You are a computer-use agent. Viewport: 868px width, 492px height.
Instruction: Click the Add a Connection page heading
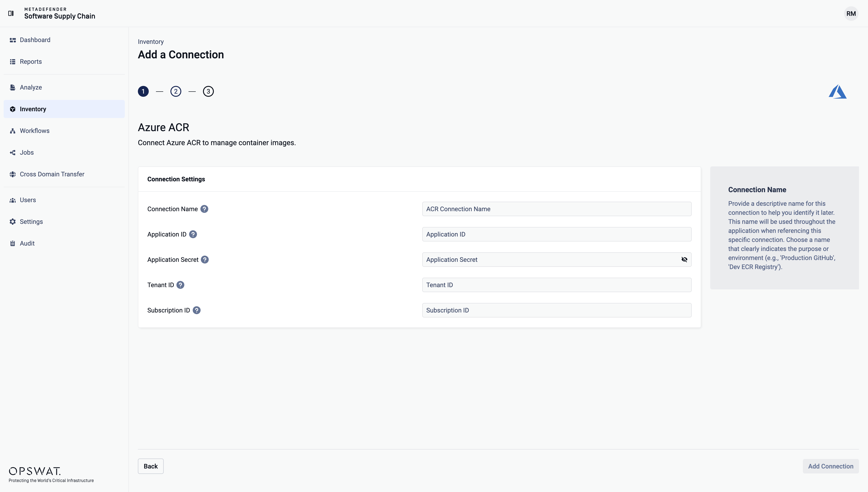point(181,54)
